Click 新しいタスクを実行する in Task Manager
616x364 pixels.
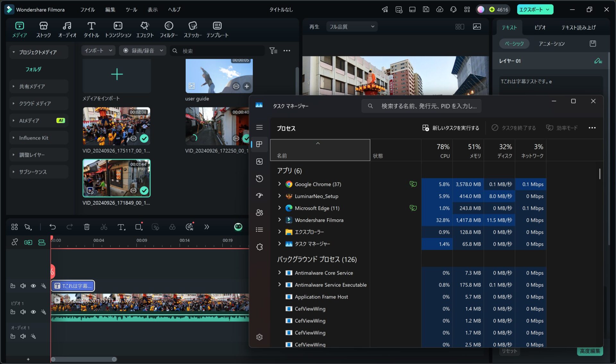click(450, 128)
